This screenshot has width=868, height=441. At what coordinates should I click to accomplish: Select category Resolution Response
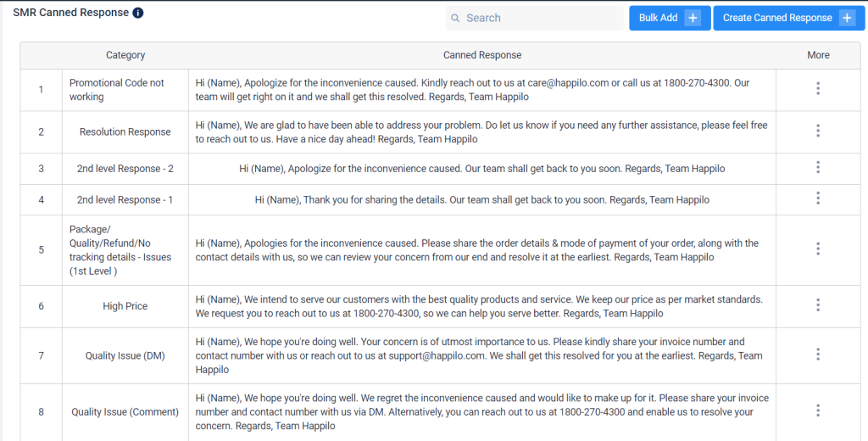pos(125,131)
